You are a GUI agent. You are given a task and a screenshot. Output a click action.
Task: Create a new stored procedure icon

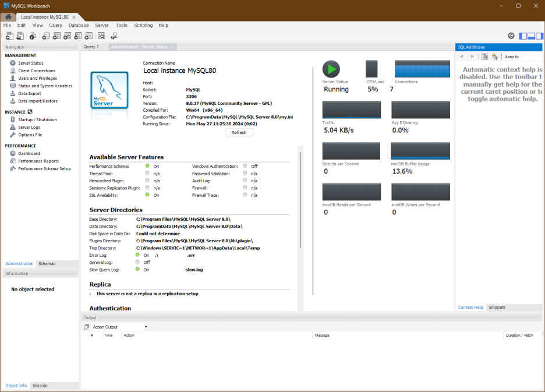78,36
